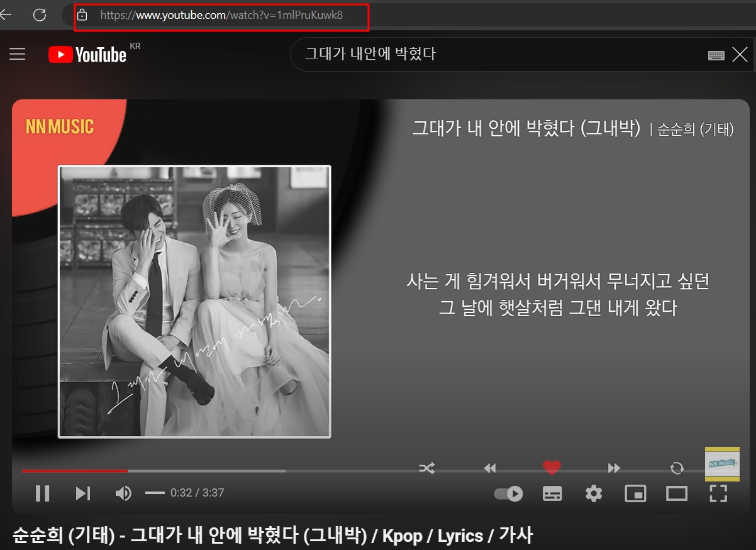Click the NN Music channel watermark thumbnail
The width and height of the screenshot is (756, 550).
point(722,464)
